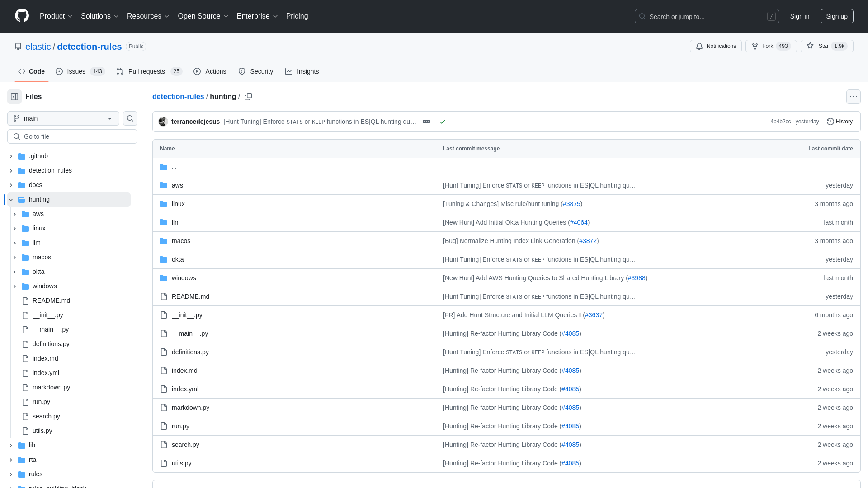Open the GitHub homepage logo
This screenshot has height=488, width=868.
click(x=22, y=16)
